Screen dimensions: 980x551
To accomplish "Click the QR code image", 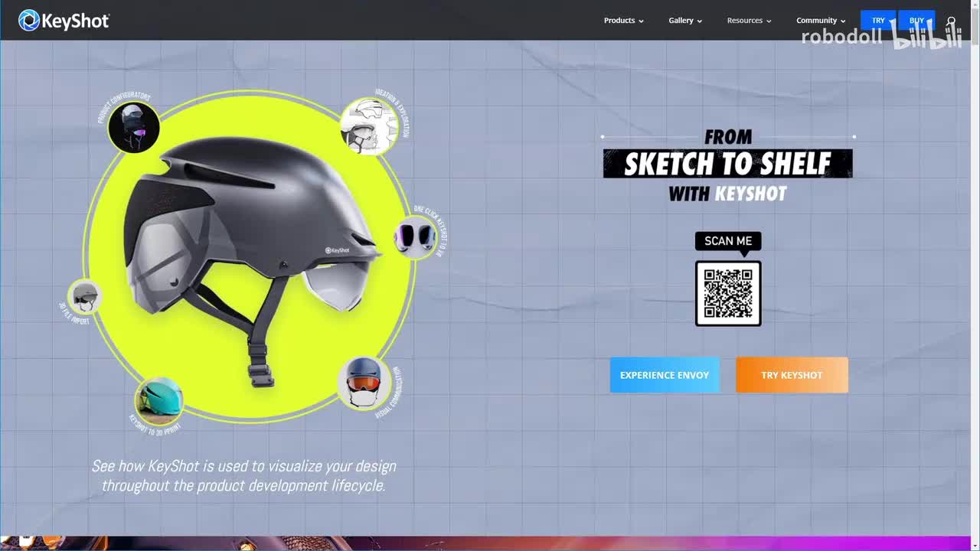I will click(728, 293).
